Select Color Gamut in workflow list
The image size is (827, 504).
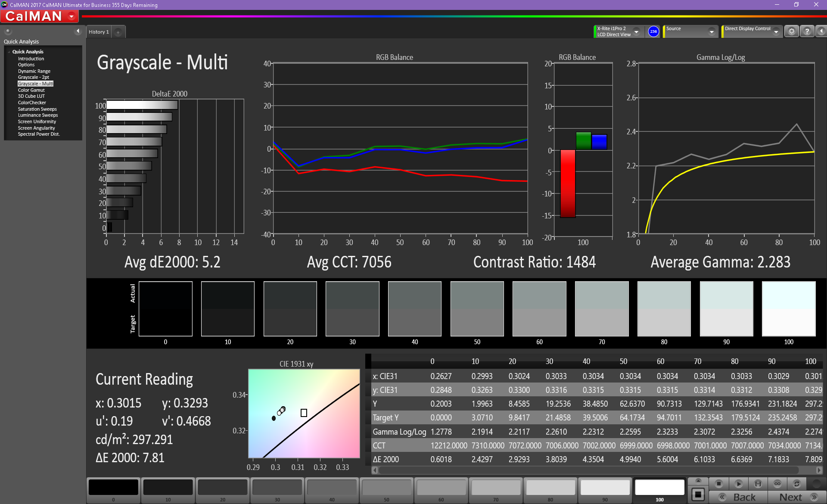tap(31, 90)
